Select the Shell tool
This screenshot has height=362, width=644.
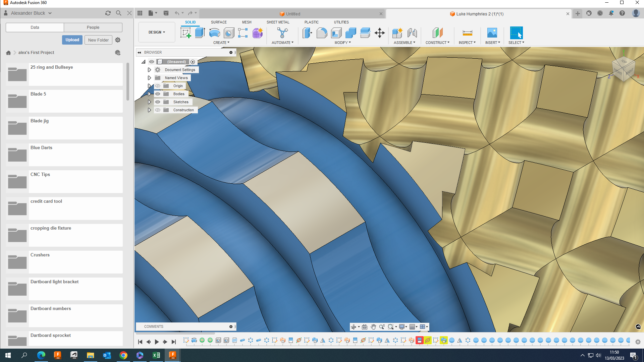[336, 33]
